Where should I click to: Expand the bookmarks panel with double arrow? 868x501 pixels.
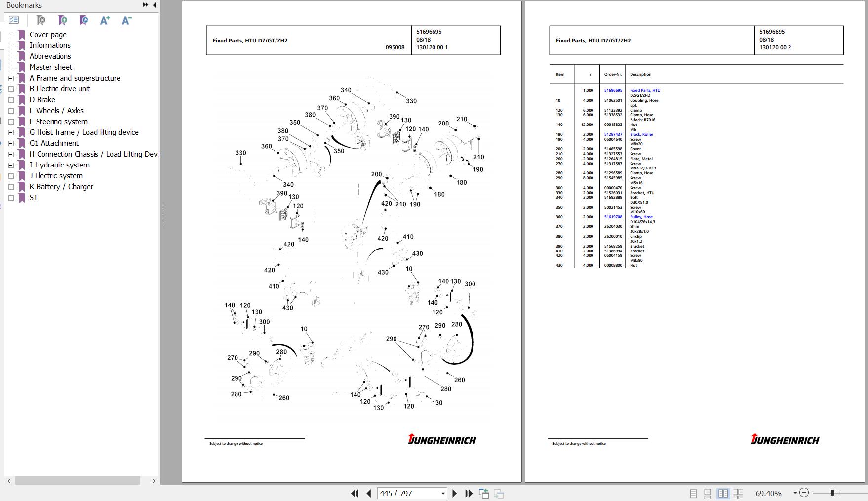pyautogui.click(x=146, y=5)
